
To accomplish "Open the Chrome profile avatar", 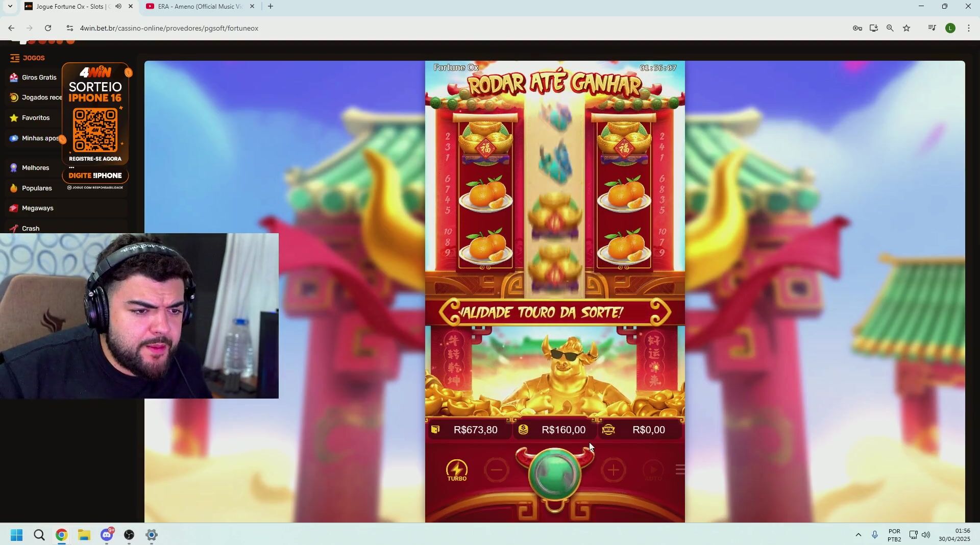I will click(950, 29).
